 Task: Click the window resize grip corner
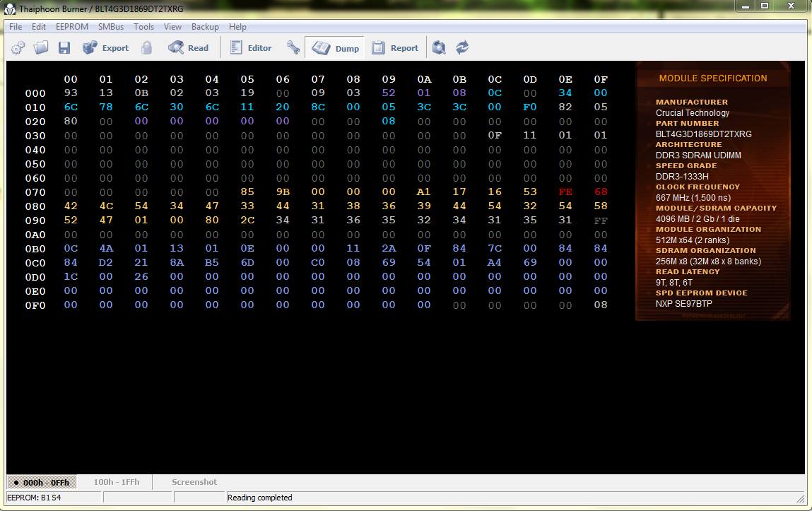(x=801, y=498)
